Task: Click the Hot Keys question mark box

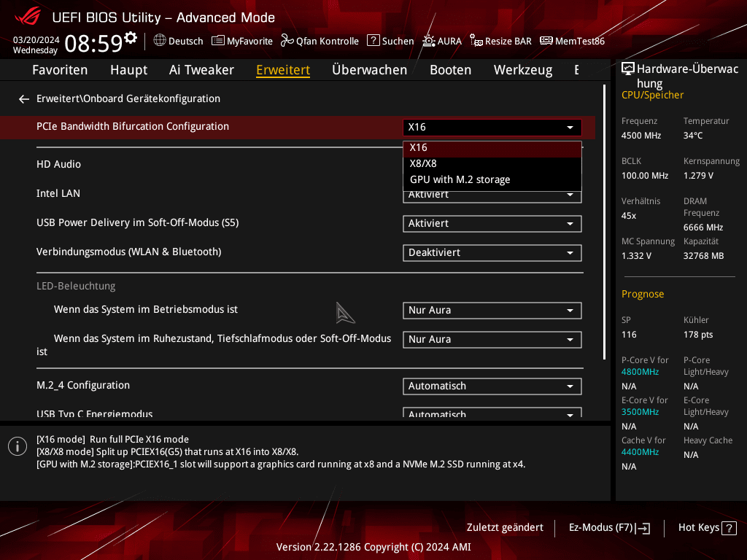Action: coord(729,528)
